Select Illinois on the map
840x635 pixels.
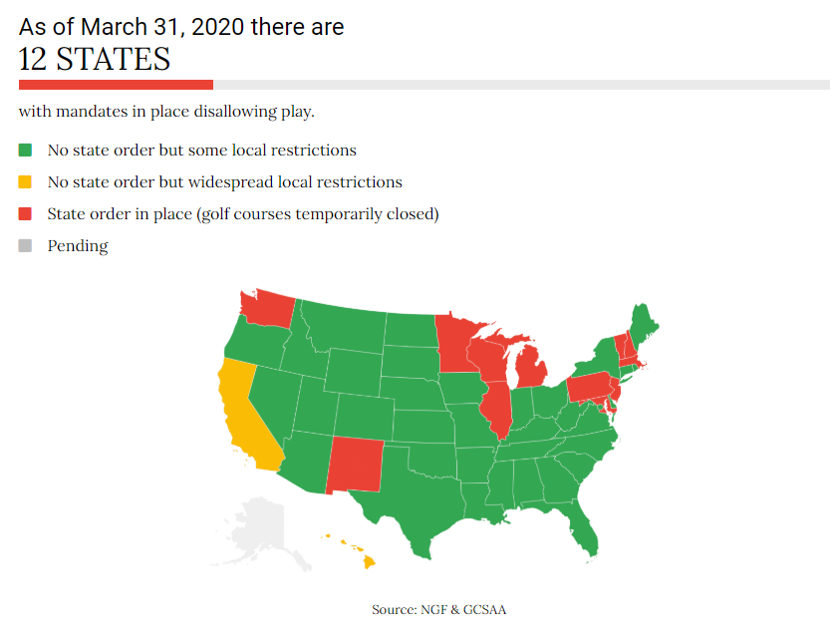coord(495,410)
